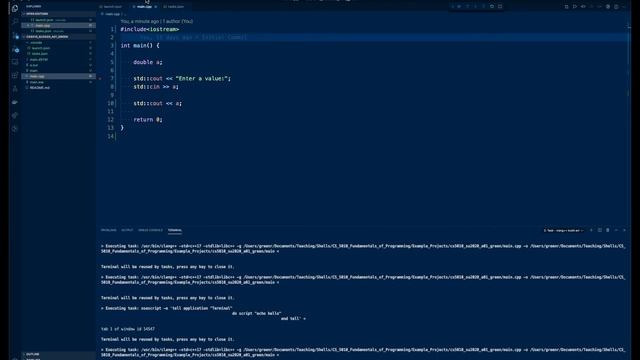The image size is (640, 360).
Task: Close the main.cpp editor tab
Action: point(156,7)
